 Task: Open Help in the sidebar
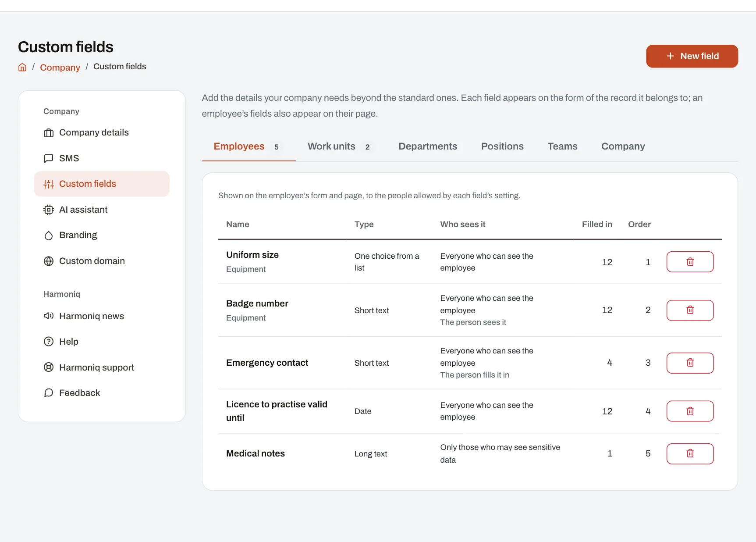[102, 342]
